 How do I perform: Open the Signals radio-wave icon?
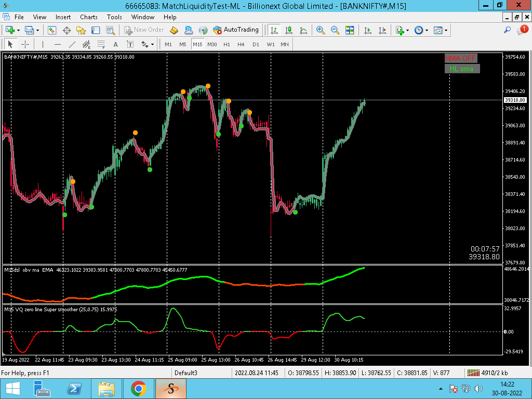tap(203, 30)
